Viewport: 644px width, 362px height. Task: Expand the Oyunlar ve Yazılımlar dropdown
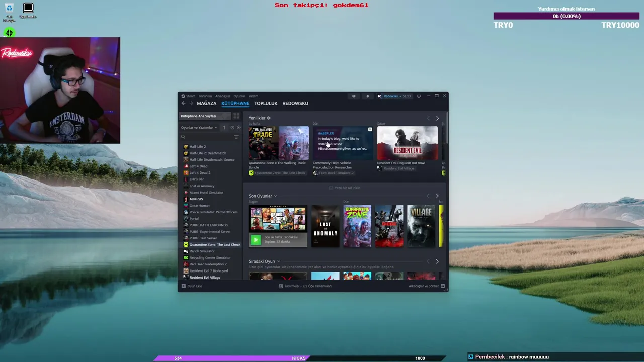click(199, 127)
